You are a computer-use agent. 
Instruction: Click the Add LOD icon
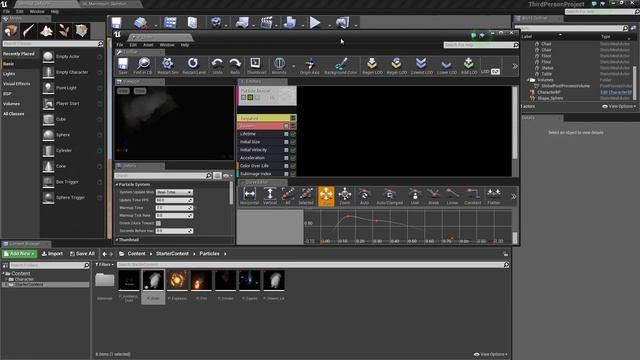[x=469, y=63]
